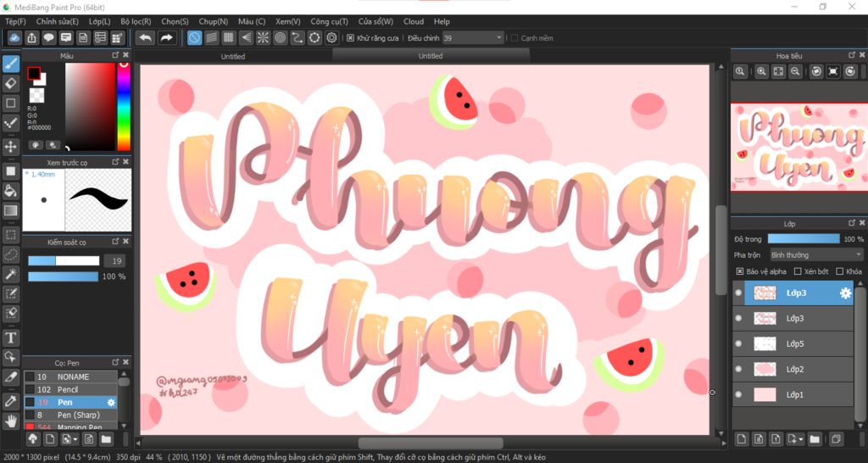Open the Công cụ(T) menu

tap(330, 21)
